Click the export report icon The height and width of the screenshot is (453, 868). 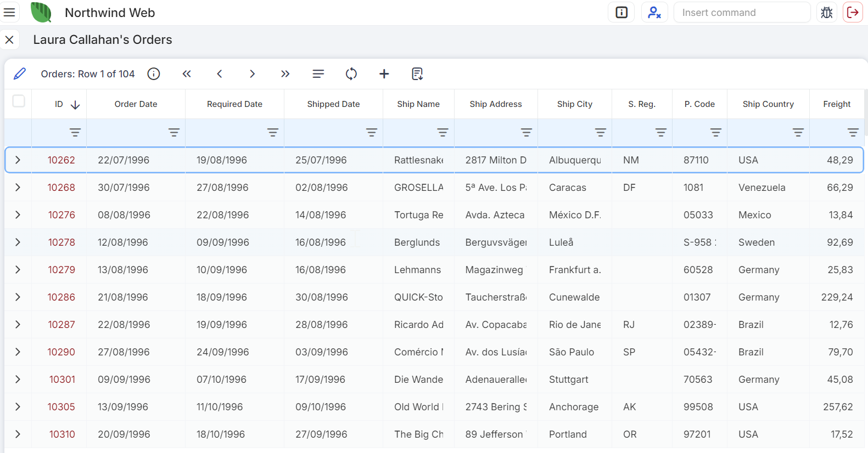click(x=417, y=74)
